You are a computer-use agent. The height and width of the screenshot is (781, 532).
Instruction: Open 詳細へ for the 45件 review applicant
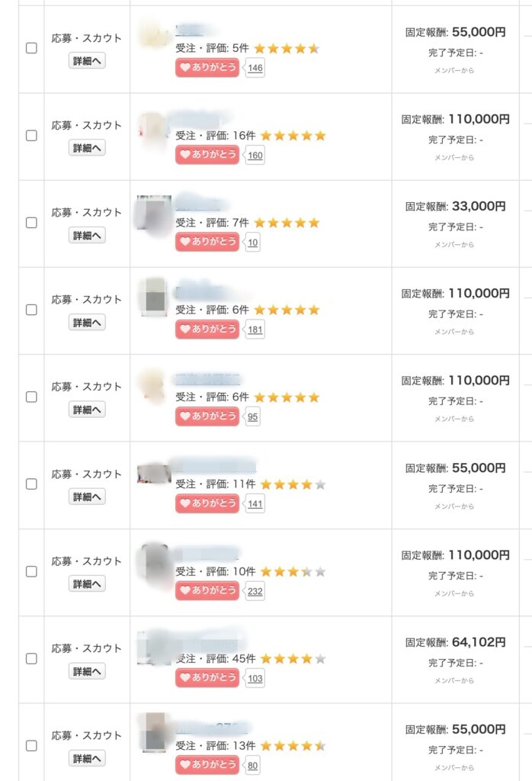88,671
